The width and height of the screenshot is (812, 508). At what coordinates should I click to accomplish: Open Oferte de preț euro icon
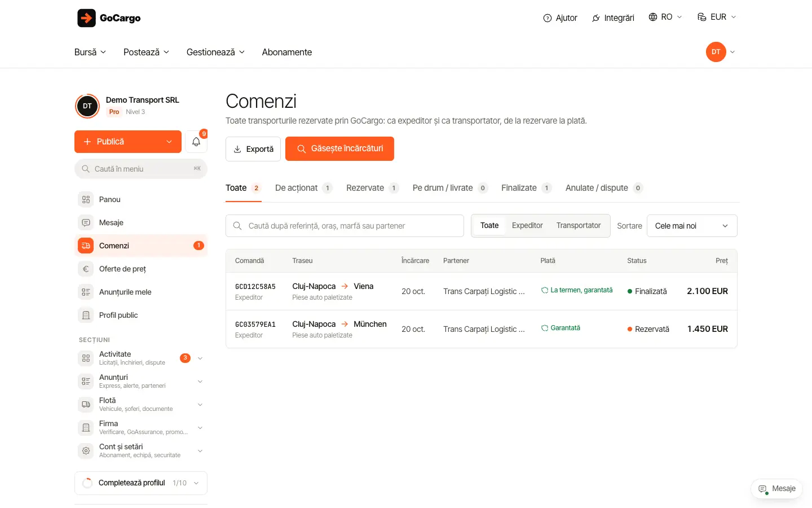(x=86, y=269)
